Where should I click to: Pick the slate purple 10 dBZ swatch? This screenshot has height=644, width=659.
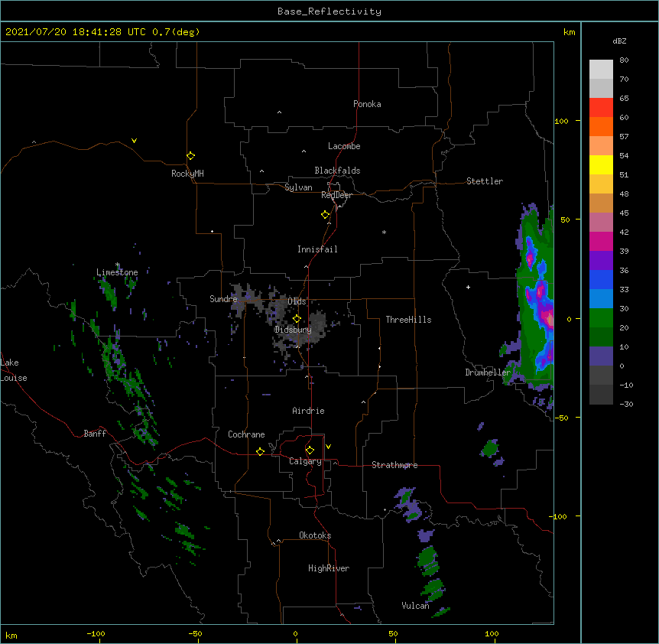601,356
